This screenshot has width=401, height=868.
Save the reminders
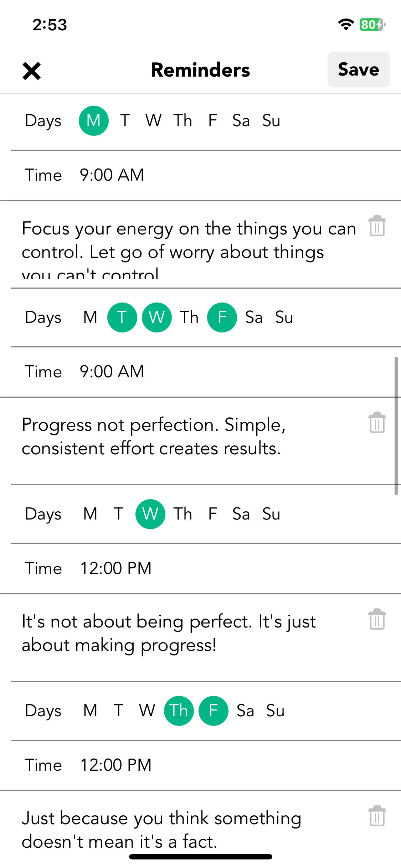(x=359, y=69)
